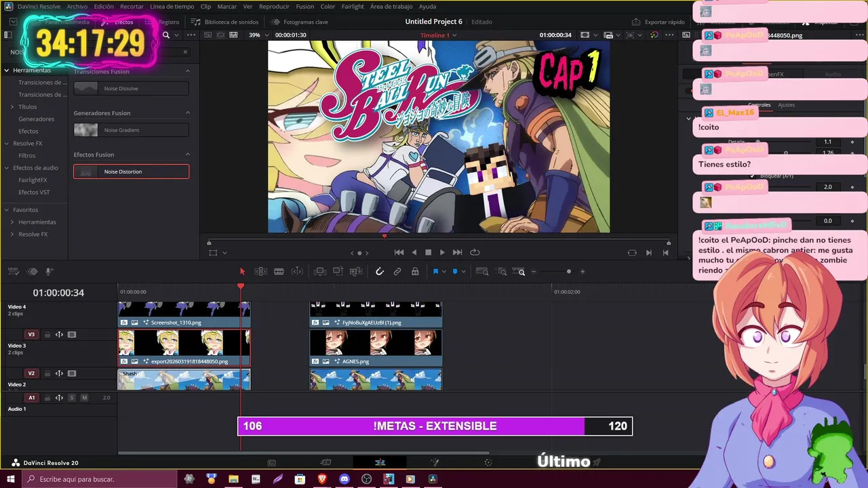Click the Insert Clip edit icon
Screen dimensions: 868x488
pyautogui.click(x=320, y=272)
